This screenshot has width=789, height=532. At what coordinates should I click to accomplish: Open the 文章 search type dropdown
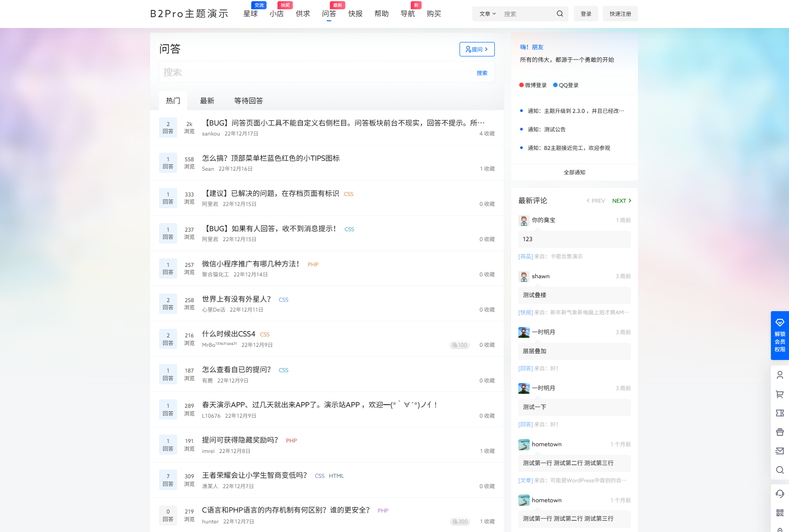point(487,14)
